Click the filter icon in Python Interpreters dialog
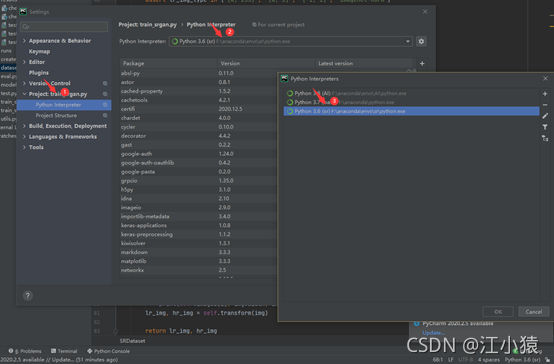This screenshot has width=554, height=364. [545, 127]
